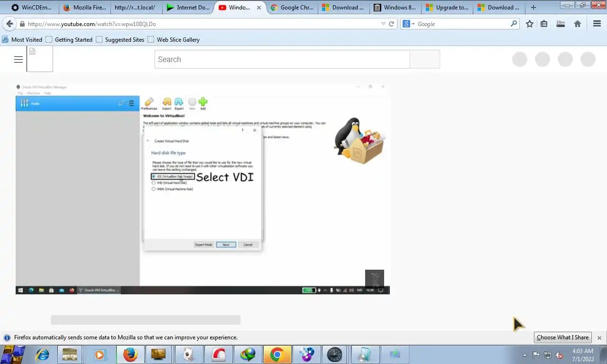Click the taskbar clock showing 4:03 AM
This screenshot has width=607, height=364.
click(583, 355)
